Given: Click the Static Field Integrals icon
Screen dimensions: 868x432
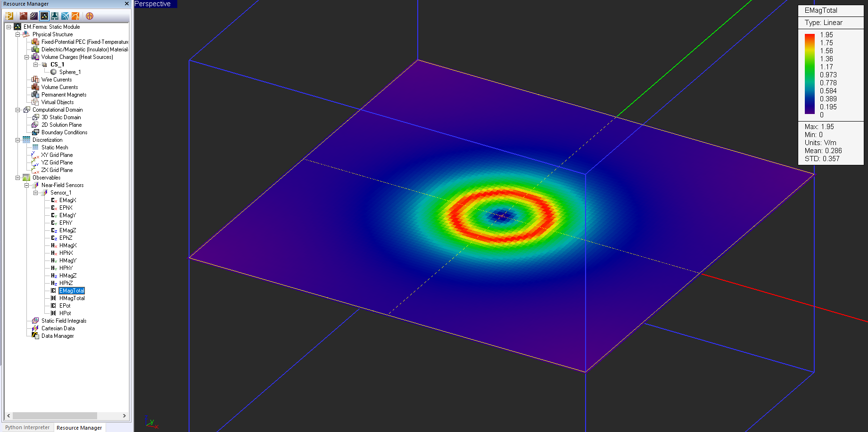Looking at the screenshot, I should coord(35,321).
